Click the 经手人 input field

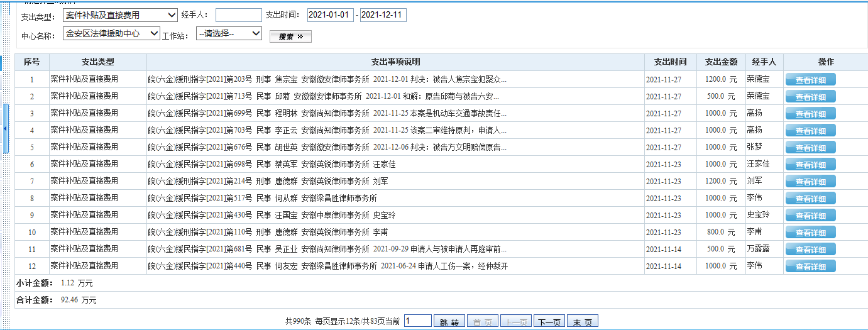point(239,15)
